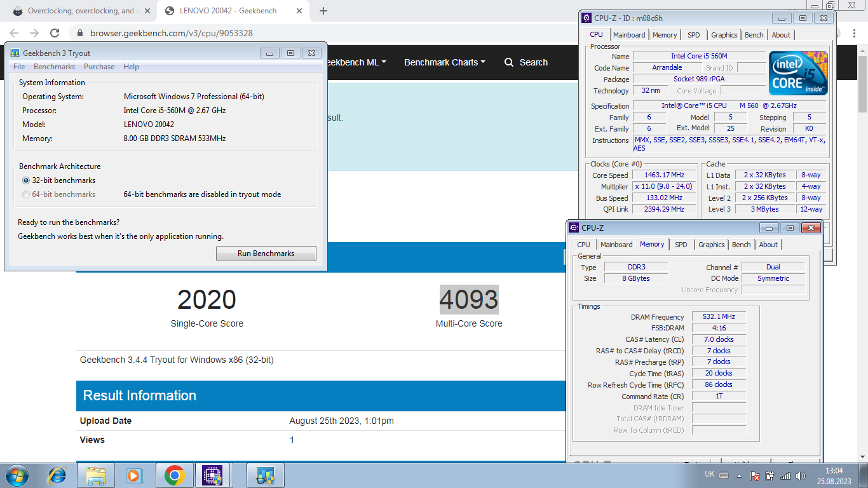Viewport: 868px width, 488px height.
Task: Focus the Chrome address bar URL
Action: pyautogui.click(x=172, y=33)
